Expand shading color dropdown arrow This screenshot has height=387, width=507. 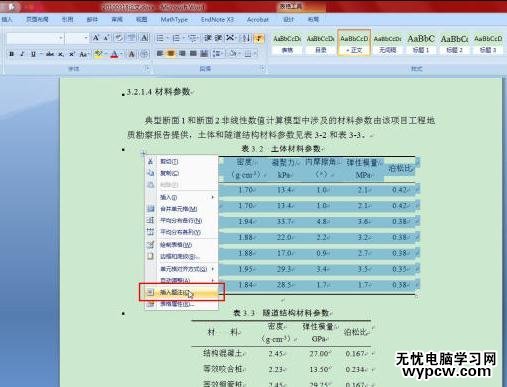coord(240,53)
